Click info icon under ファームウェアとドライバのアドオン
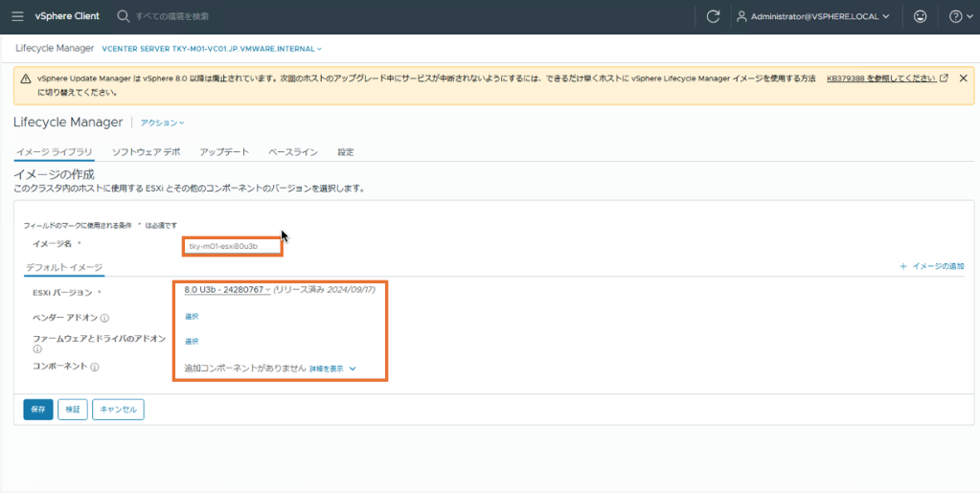This screenshot has width=980, height=493. coord(36,349)
